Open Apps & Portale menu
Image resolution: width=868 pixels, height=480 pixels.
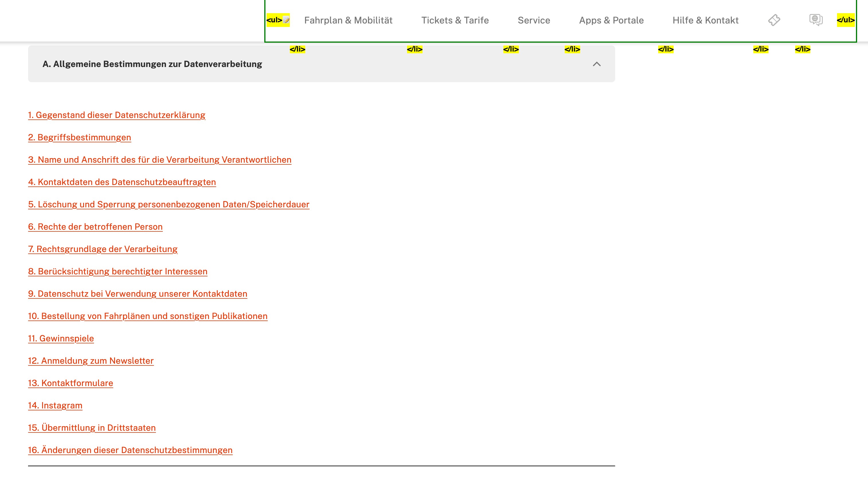pyautogui.click(x=611, y=20)
